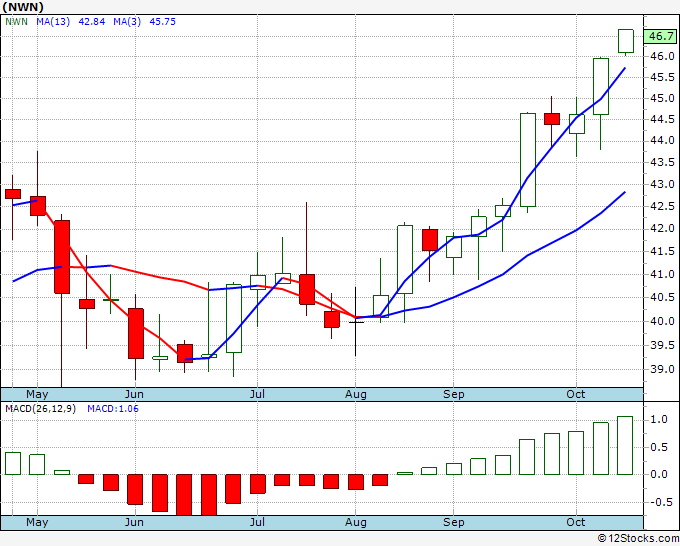
Task: Click the 43.0 price axis label
Action: pos(662,184)
